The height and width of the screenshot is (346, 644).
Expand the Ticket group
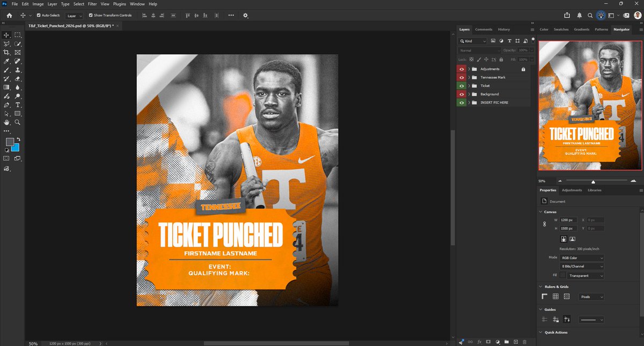point(469,86)
